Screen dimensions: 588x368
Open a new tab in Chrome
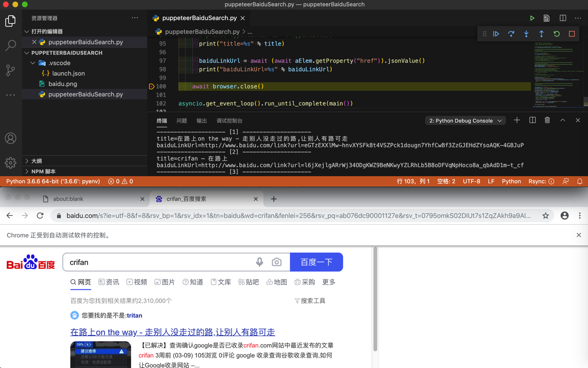click(274, 199)
